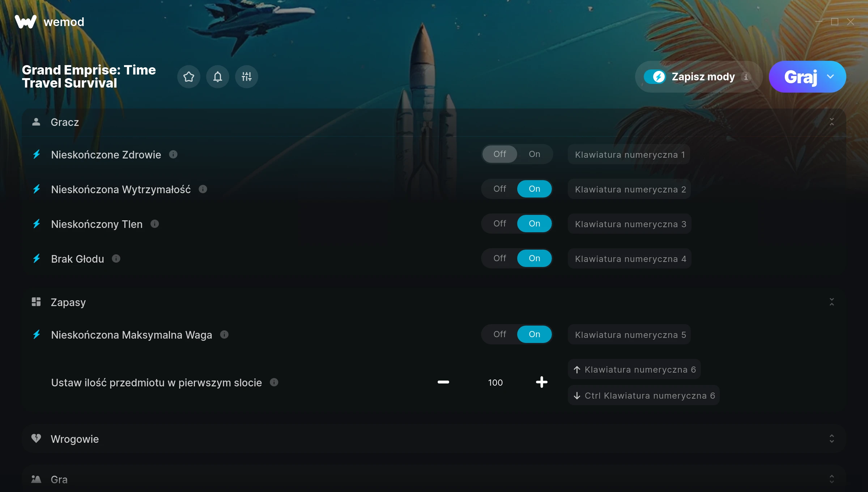The image size is (868, 492).
Task: Open info icon next to Zapisz mody
Action: point(746,77)
